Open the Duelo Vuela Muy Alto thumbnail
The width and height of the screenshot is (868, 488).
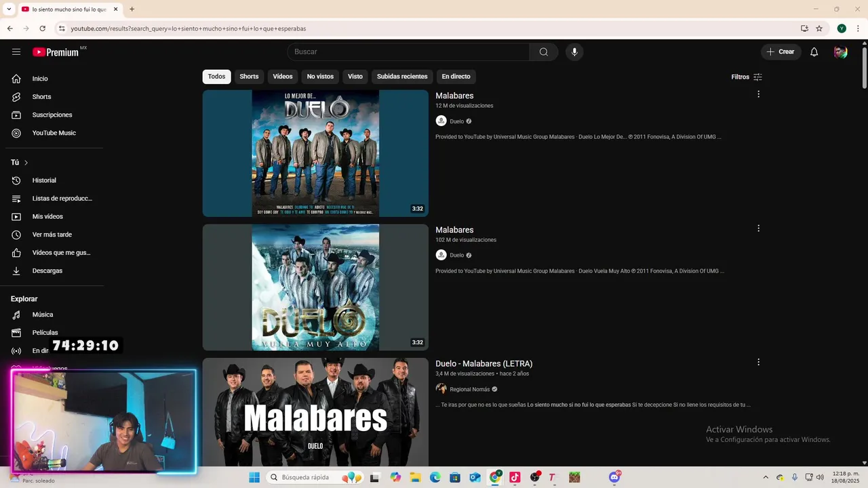[x=315, y=287]
